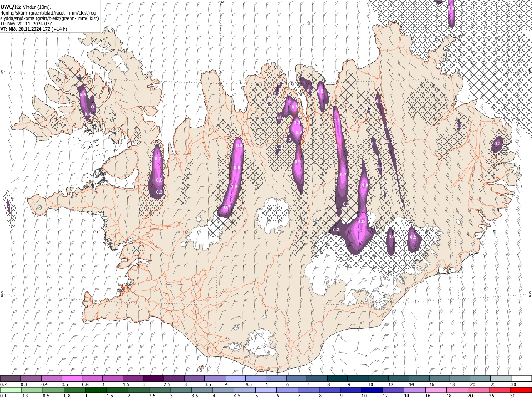
Task: Click the '4.5' label under upper purple scale
Action: pos(249,384)
